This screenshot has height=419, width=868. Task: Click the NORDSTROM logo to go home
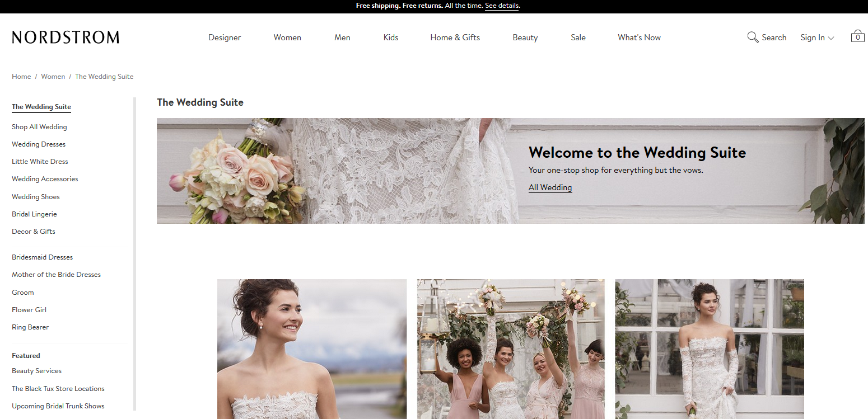coord(65,37)
